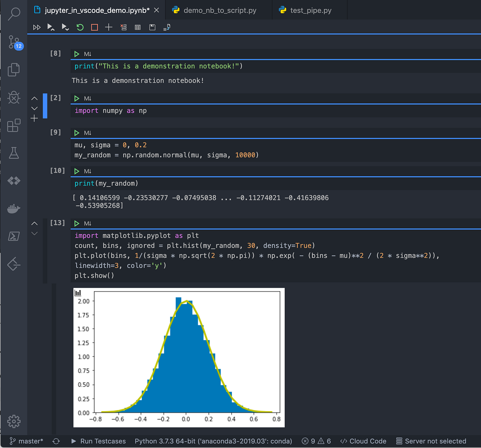Open the Docker view in sidebar
Viewport: 481px width, 448px height.
click(x=14, y=208)
